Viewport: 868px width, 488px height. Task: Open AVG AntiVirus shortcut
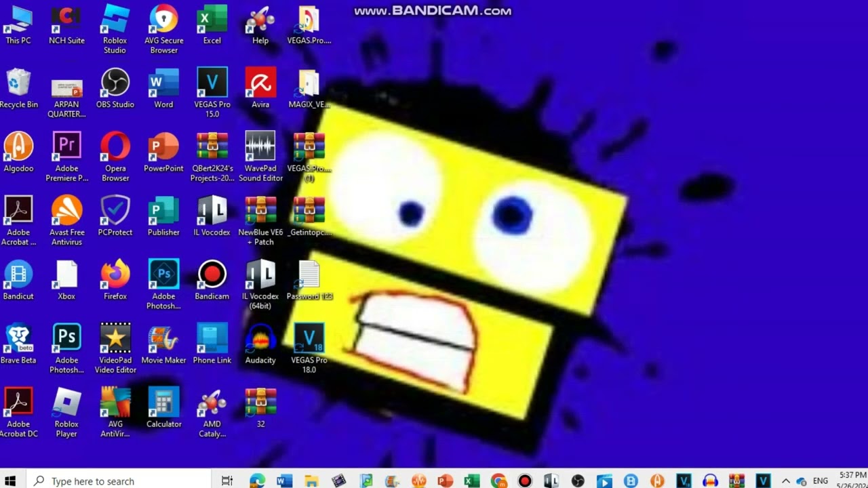coord(115,413)
